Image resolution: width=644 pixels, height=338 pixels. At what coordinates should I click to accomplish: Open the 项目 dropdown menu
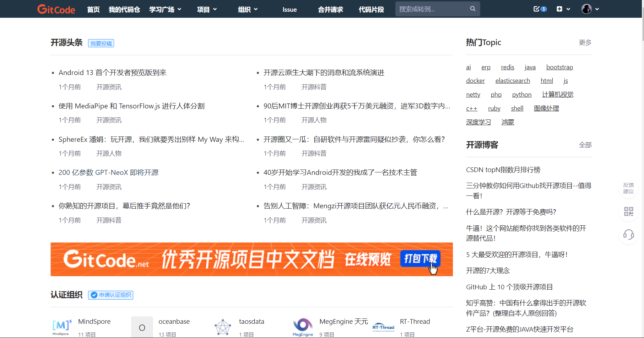[207, 9]
